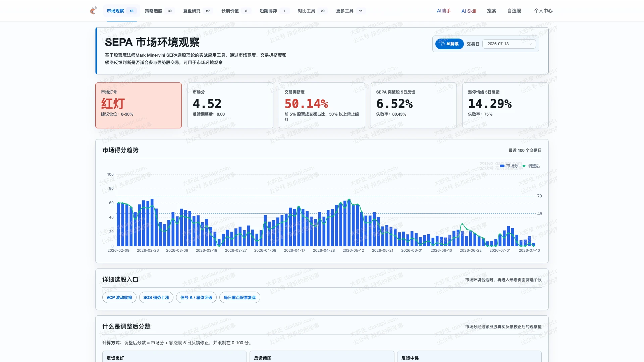Click the 2026-02-09 axis label
644x362 pixels.
118,250
